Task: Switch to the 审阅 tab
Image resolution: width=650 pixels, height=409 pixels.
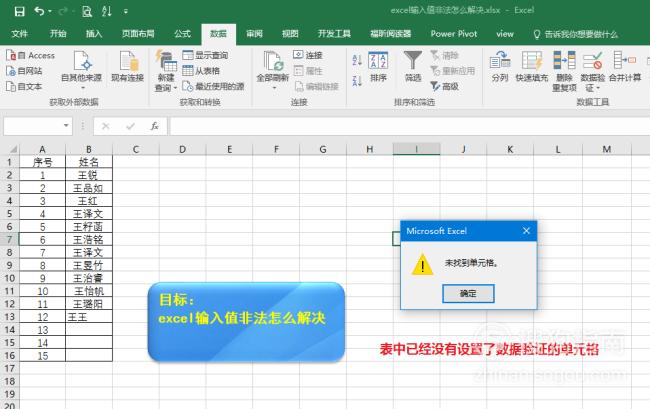Action: click(254, 34)
